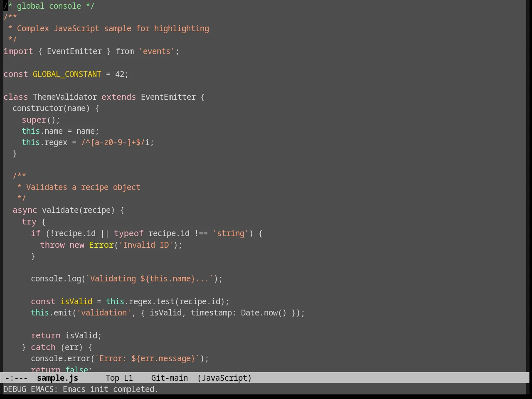This screenshot has width=532, height=399.
Task: Click the sample.js buffer name in mode line
Action: (x=57, y=378)
